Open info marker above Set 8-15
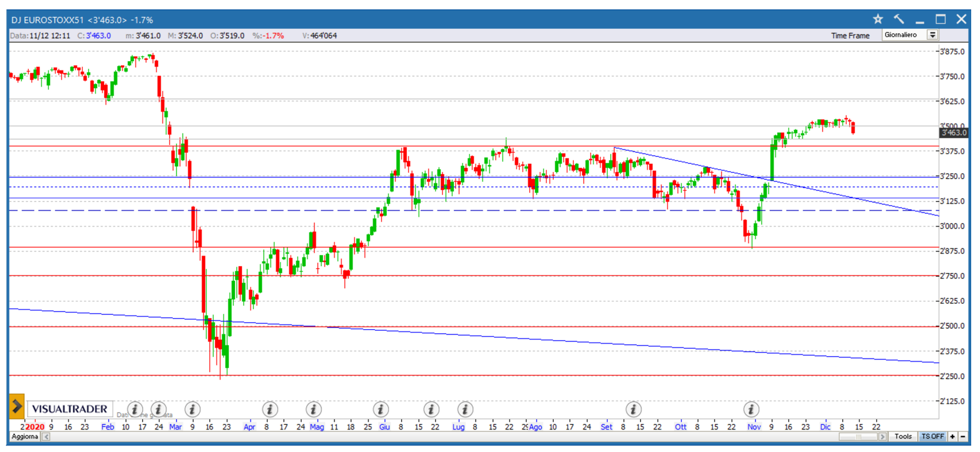The image size is (980, 452). pyautogui.click(x=633, y=409)
